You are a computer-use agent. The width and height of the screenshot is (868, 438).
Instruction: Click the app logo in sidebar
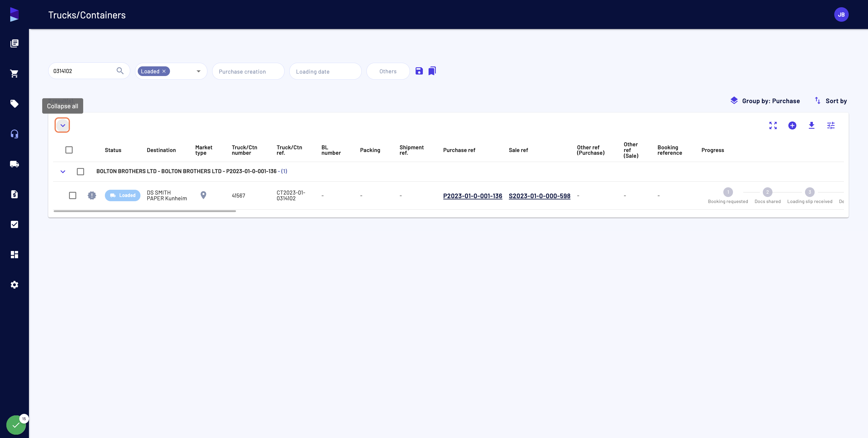14,14
